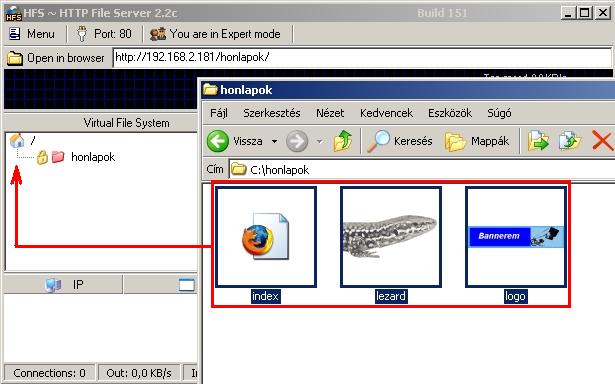Click Open in browser button
Viewport: 615px width, 384px height.
click(x=56, y=58)
